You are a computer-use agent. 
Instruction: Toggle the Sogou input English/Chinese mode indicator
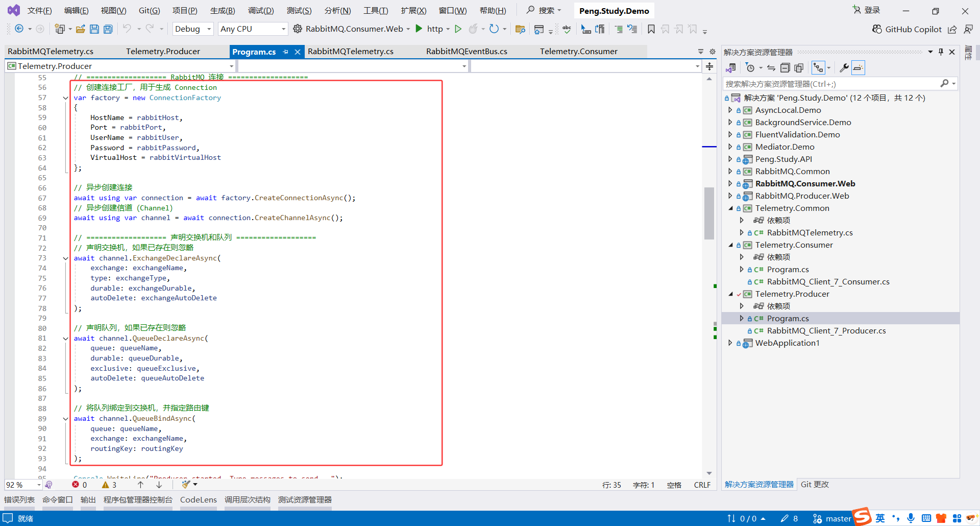[x=880, y=518]
